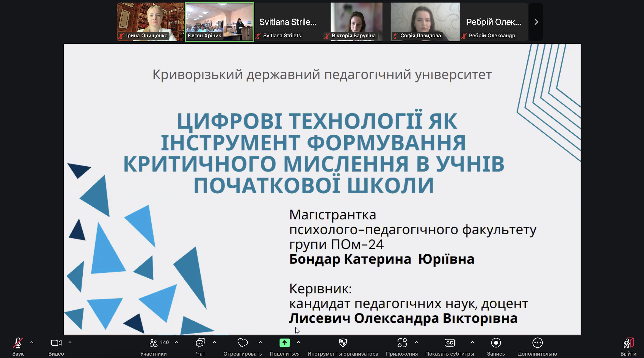Show captions with Показать субтитры
Image resolution: width=644 pixels, height=358 pixels.
pos(450,343)
